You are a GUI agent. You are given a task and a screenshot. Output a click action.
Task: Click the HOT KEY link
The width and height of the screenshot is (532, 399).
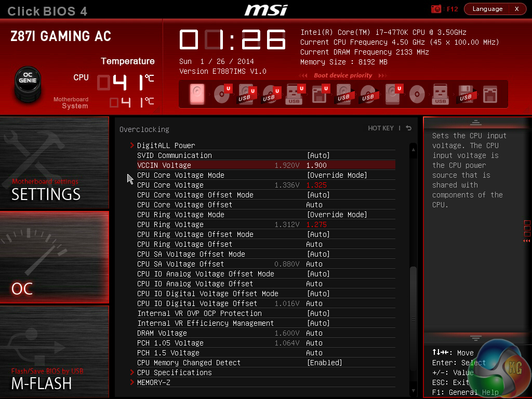tap(381, 128)
